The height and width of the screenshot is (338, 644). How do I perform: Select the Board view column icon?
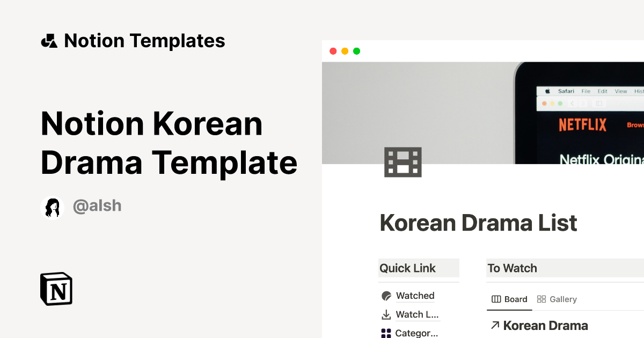coord(496,299)
